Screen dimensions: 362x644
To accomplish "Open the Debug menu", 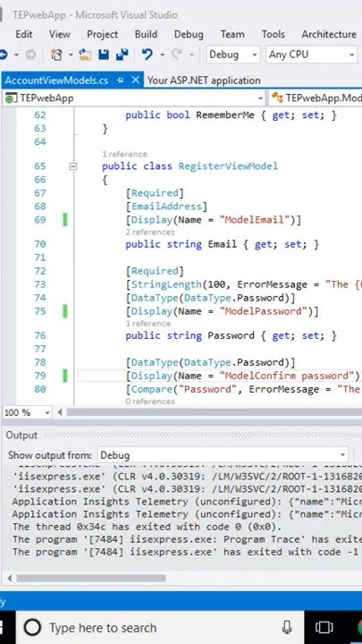I will click(x=189, y=35).
